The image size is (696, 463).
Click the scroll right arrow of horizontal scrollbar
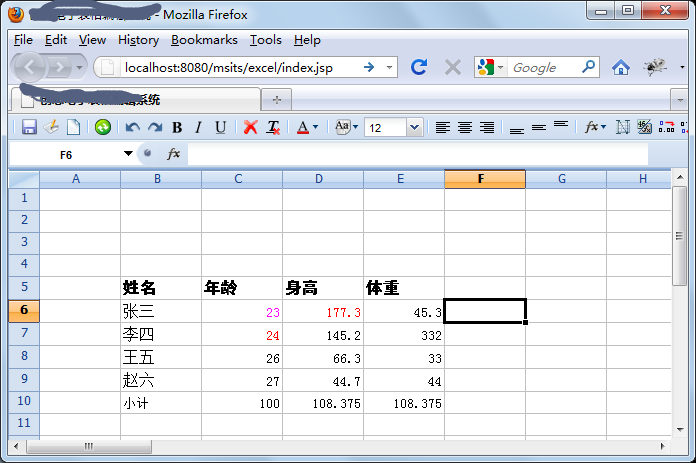point(662,446)
